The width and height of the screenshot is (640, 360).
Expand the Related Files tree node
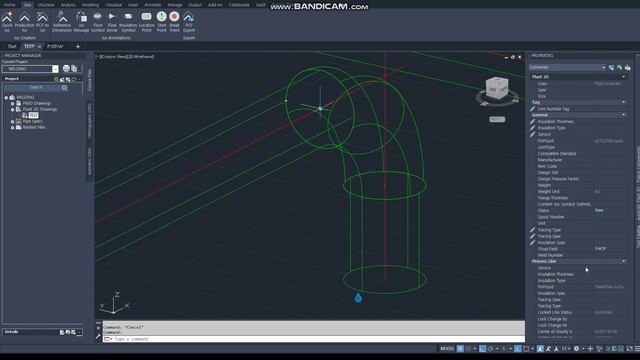click(x=12, y=127)
